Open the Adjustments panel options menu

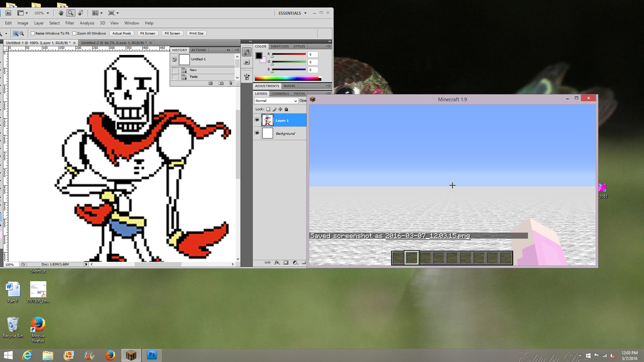coord(328,86)
